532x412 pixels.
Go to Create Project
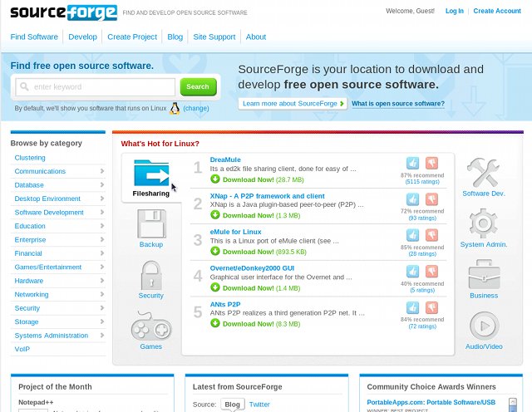tap(132, 37)
